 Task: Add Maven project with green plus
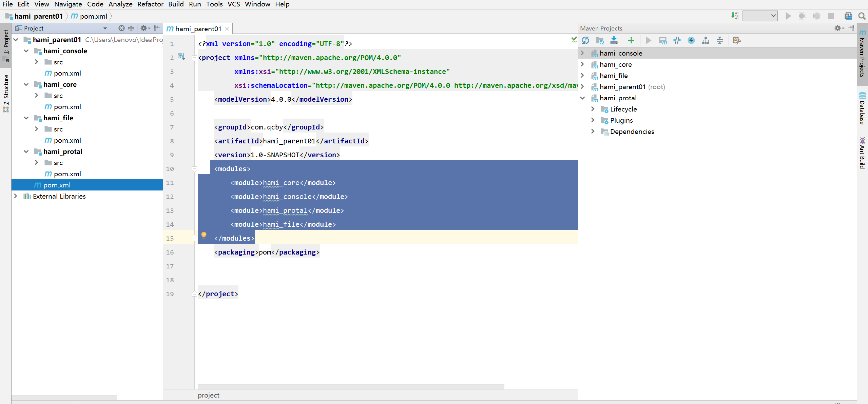coord(631,41)
